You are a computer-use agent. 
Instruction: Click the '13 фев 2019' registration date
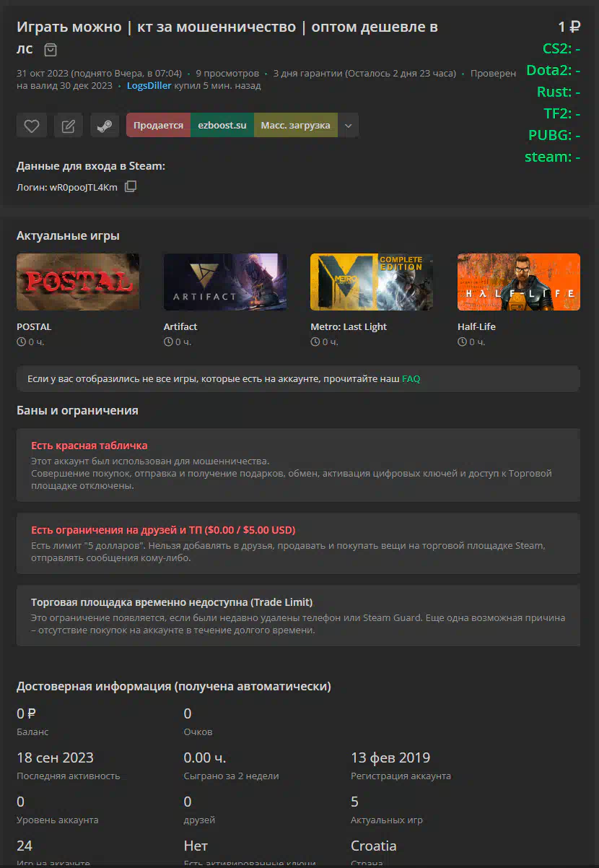pyautogui.click(x=390, y=758)
